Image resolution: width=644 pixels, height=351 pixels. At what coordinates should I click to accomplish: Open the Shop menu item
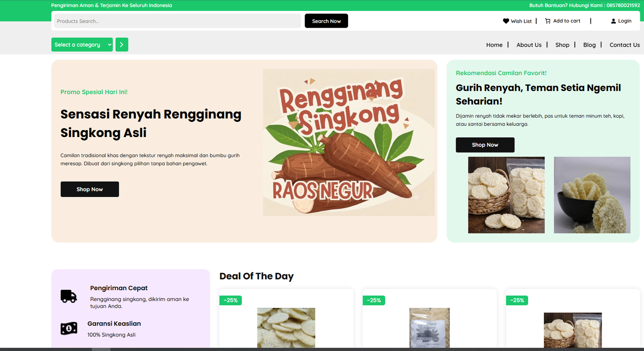[562, 45]
